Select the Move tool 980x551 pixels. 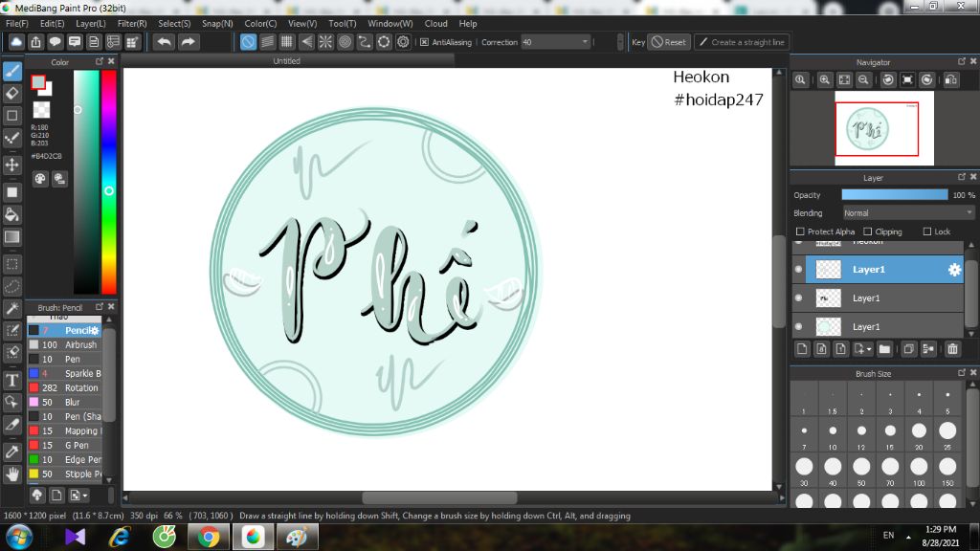[x=12, y=165]
